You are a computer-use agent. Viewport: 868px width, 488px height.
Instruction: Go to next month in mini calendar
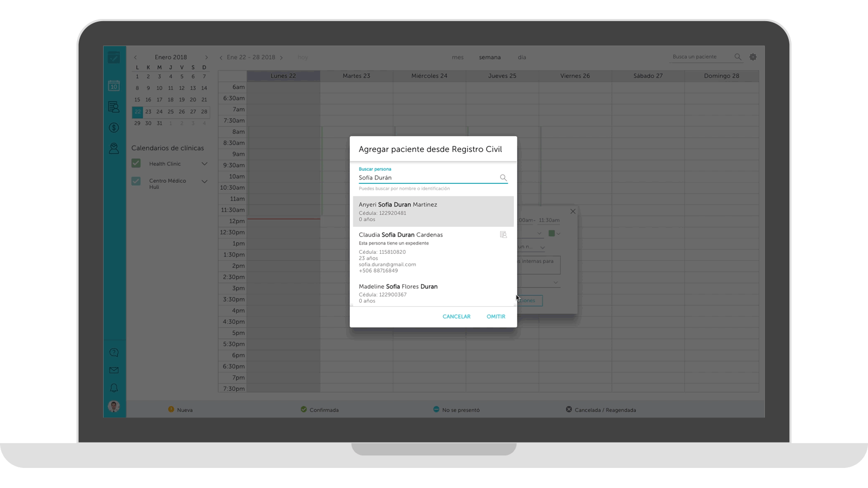(x=206, y=57)
